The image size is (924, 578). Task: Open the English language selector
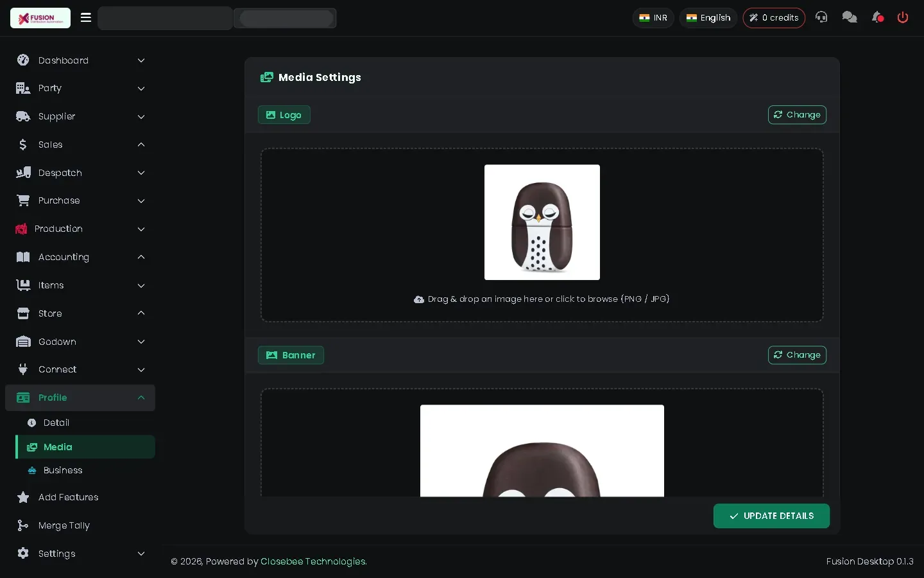pos(708,18)
